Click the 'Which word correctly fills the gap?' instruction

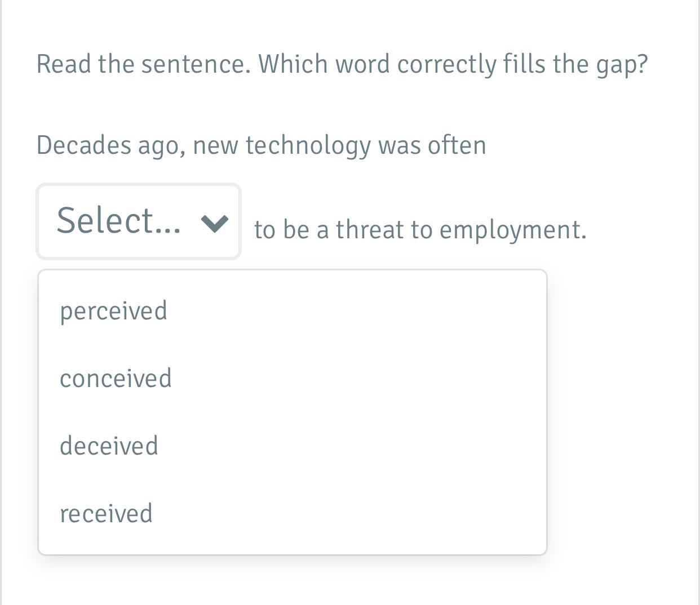click(453, 64)
